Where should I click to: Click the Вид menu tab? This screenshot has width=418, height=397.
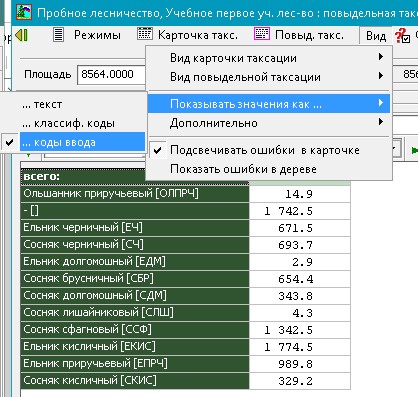coord(376,36)
